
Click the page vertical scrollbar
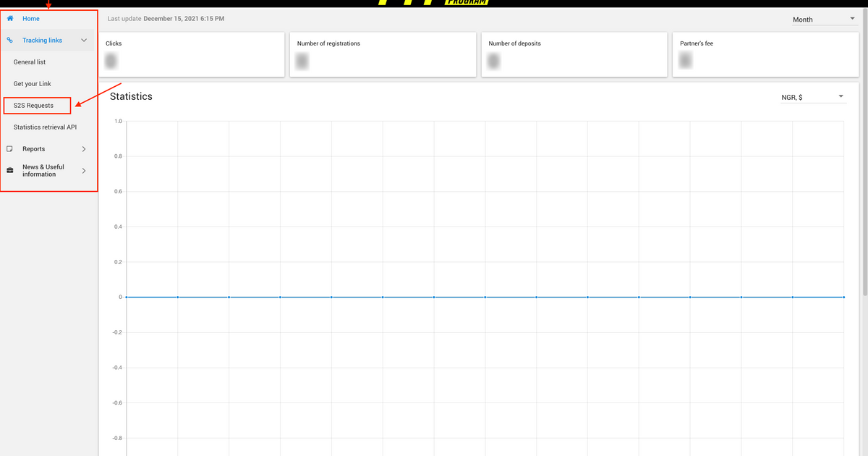[864, 152]
